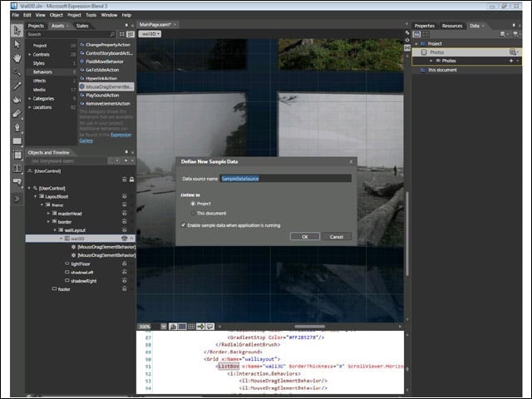This screenshot has height=399, width=532.
Task: Select the Direct Selection tool
Action: [17, 44]
